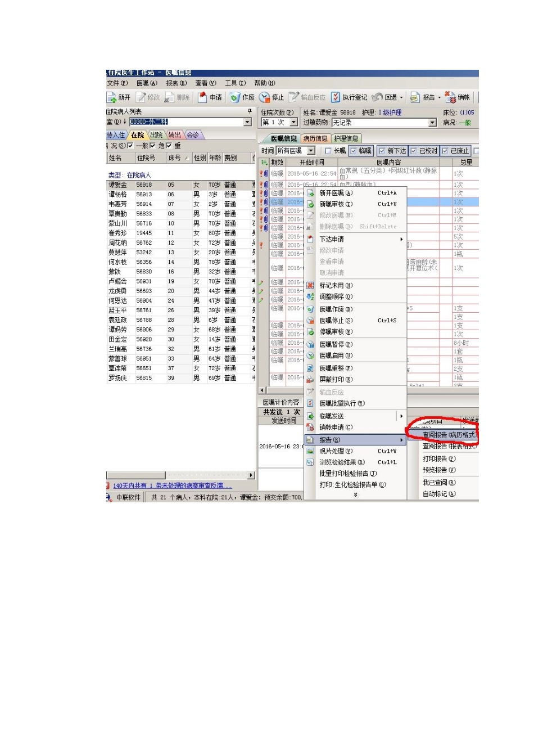
Task: Click the 销帐申请 icon in context menu
Action: [x=310, y=427]
